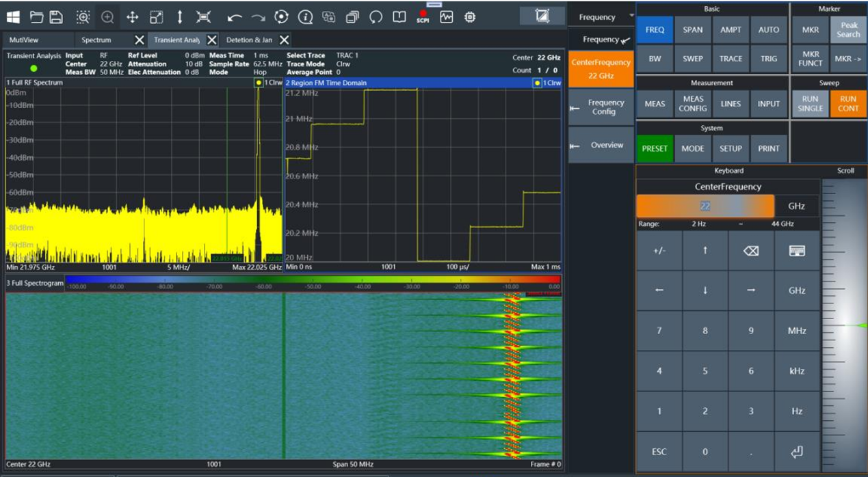Click the AMPT button
The height and width of the screenshot is (477, 868).
click(731, 30)
